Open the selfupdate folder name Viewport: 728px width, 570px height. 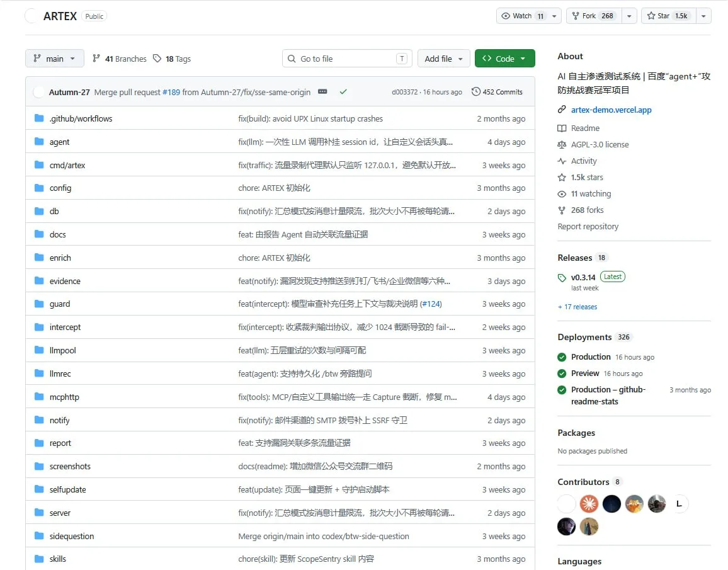click(68, 489)
